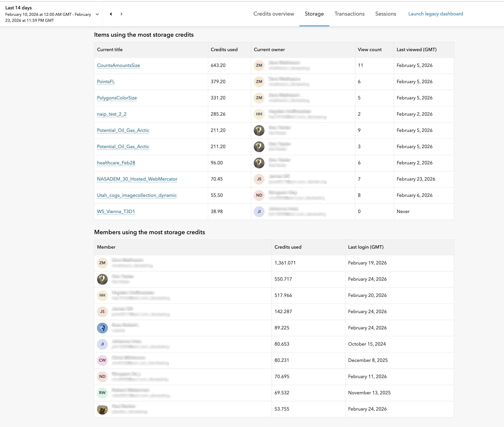Viewport: 504px width, 427px height.
Task: Open the naip_test_2_2 item
Action: tap(112, 114)
